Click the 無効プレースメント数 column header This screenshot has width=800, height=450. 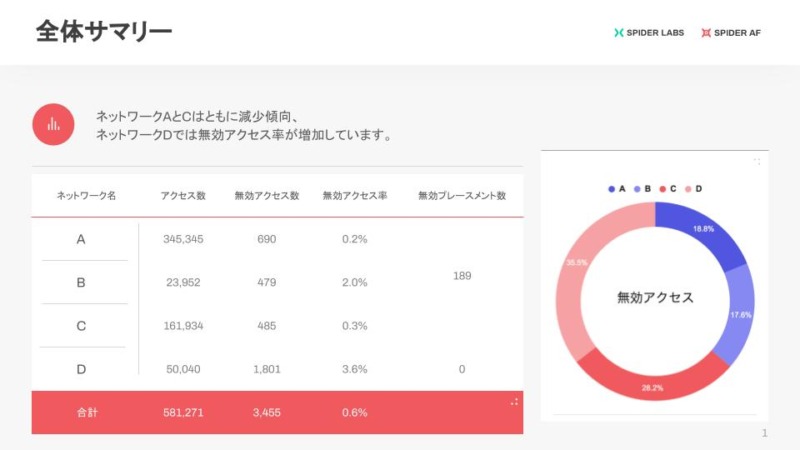tap(462, 195)
